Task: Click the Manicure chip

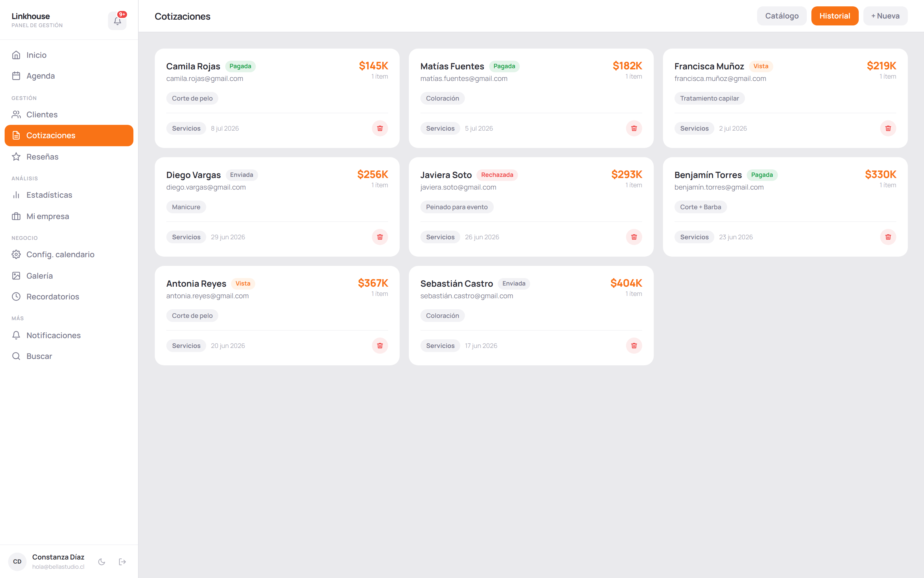Action: tap(186, 207)
